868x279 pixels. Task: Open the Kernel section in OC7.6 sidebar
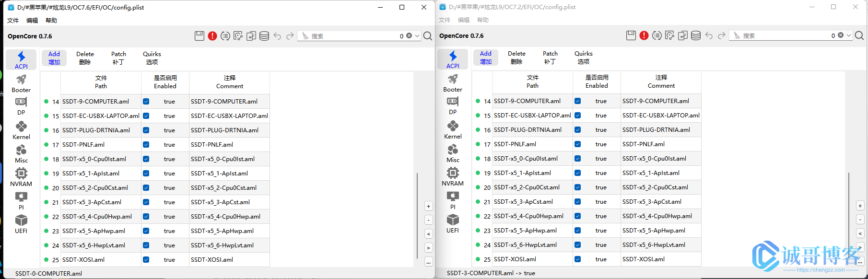coord(21,130)
